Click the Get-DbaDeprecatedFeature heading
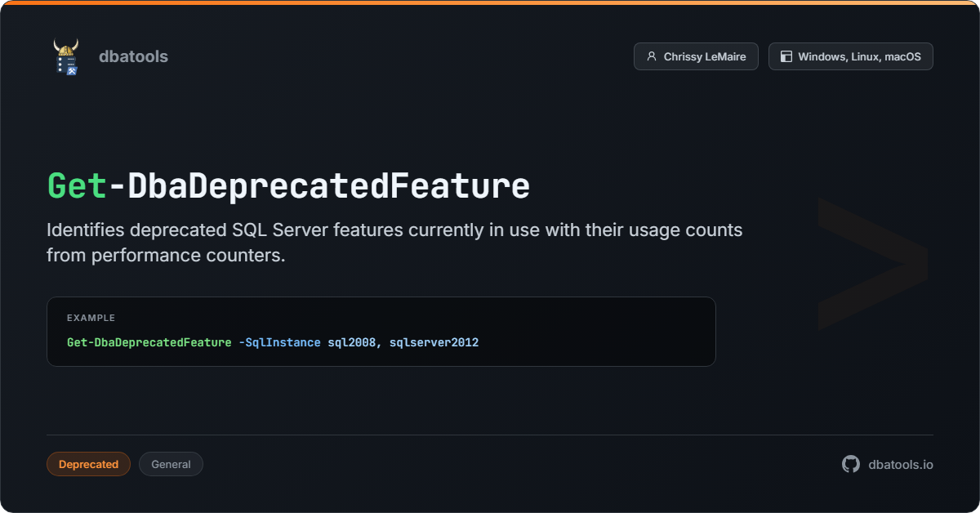Viewport: 980px width, 513px height. tap(288, 186)
